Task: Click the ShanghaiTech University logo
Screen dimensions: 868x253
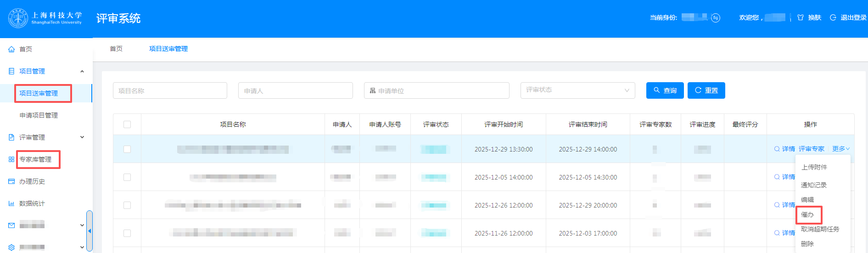Action: [18, 18]
